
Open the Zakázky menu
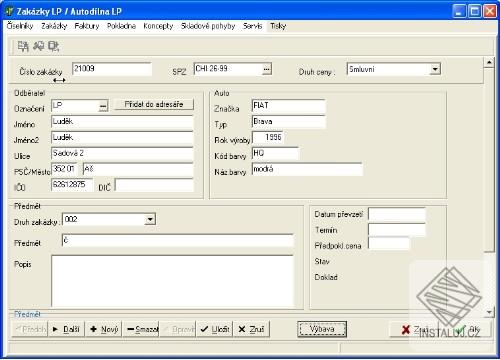pyautogui.click(x=54, y=26)
